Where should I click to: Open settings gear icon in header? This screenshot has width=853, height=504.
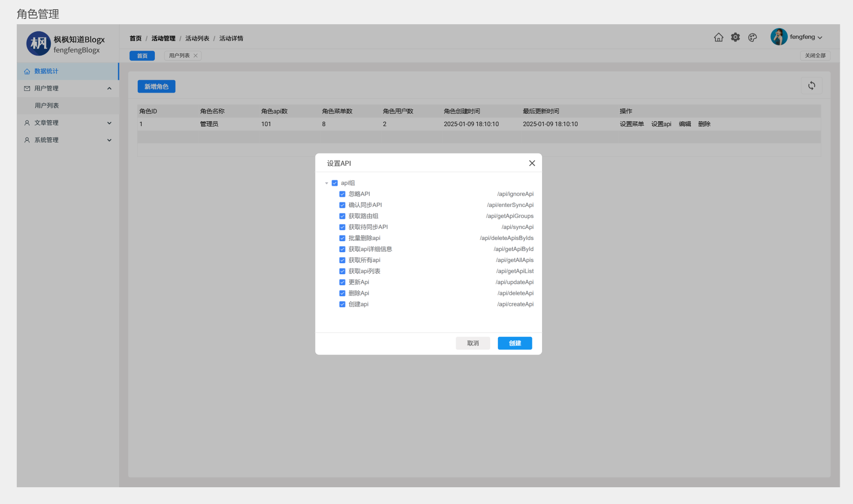[735, 37]
